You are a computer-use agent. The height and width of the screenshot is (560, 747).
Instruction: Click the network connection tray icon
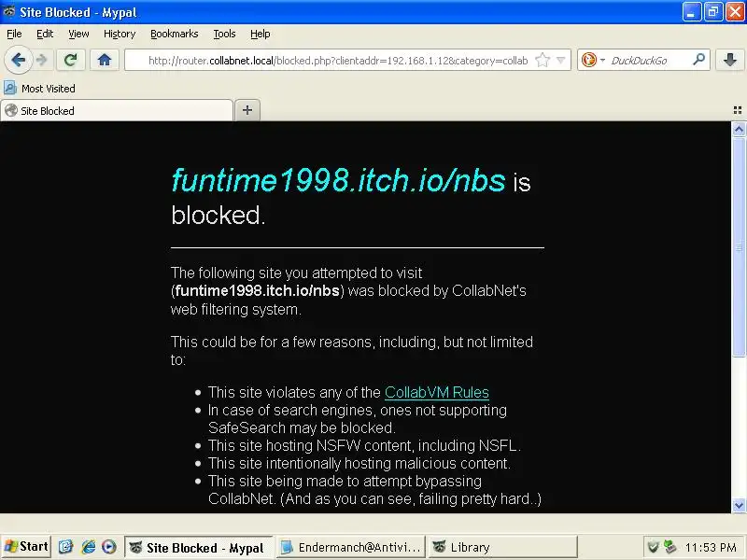(x=670, y=547)
